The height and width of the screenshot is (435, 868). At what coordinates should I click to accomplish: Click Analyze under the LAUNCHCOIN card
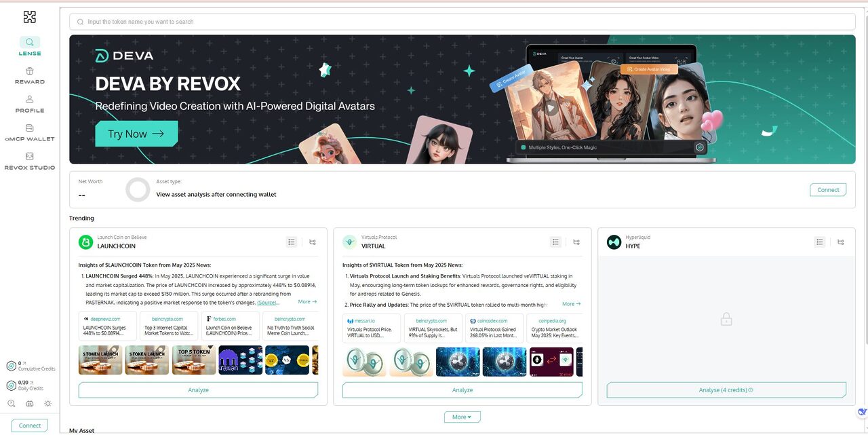click(198, 390)
